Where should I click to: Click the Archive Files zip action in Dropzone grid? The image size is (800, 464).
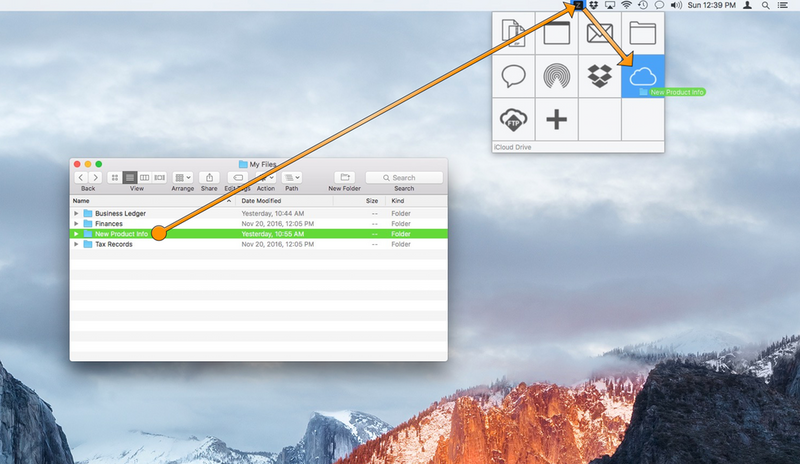click(513, 33)
